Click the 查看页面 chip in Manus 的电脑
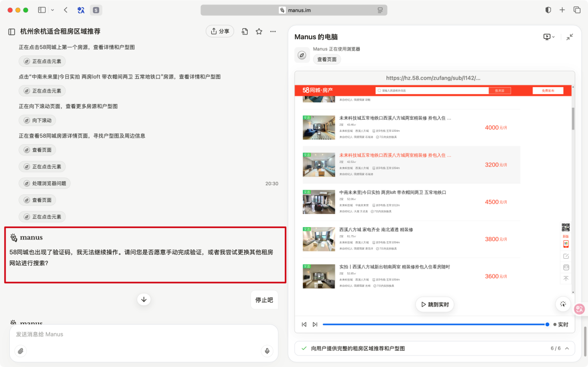 click(x=327, y=59)
